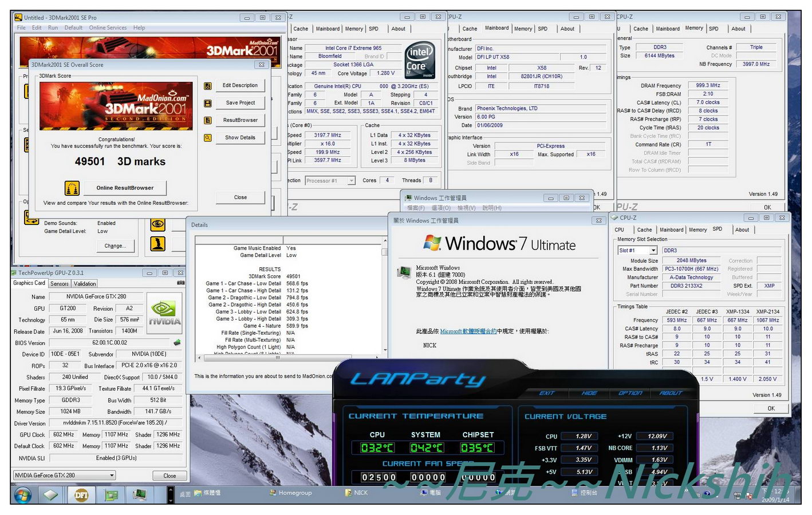Viewport: 812px width, 515px height.
Task: Switch to the Sensors tab in GPU-Z
Action: tap(60, 284)
